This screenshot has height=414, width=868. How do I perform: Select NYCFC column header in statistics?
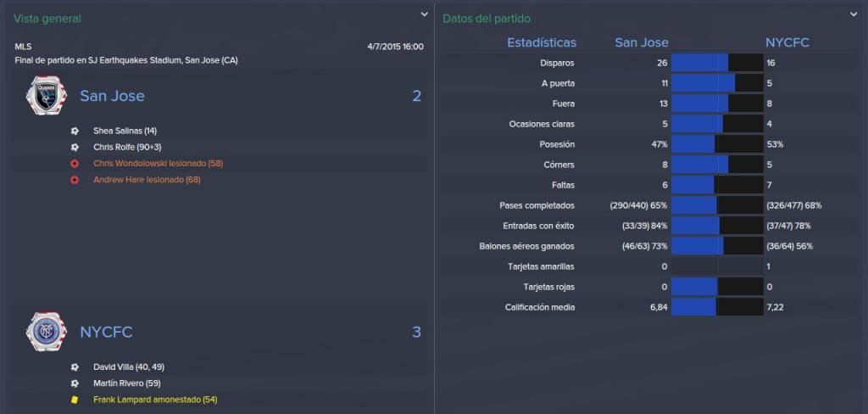[x=787, y=42]
